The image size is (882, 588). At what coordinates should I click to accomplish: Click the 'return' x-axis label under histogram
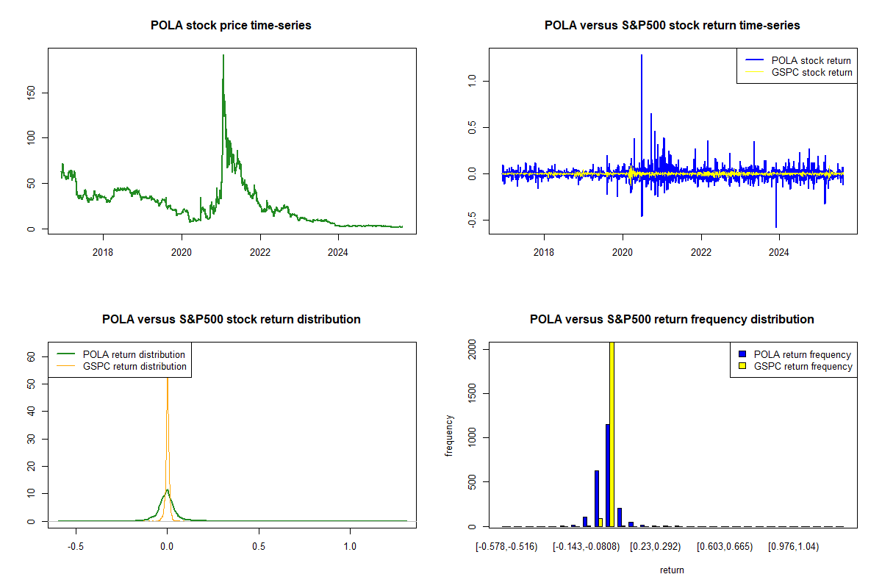pyautogui.click(x=672, y=570)
